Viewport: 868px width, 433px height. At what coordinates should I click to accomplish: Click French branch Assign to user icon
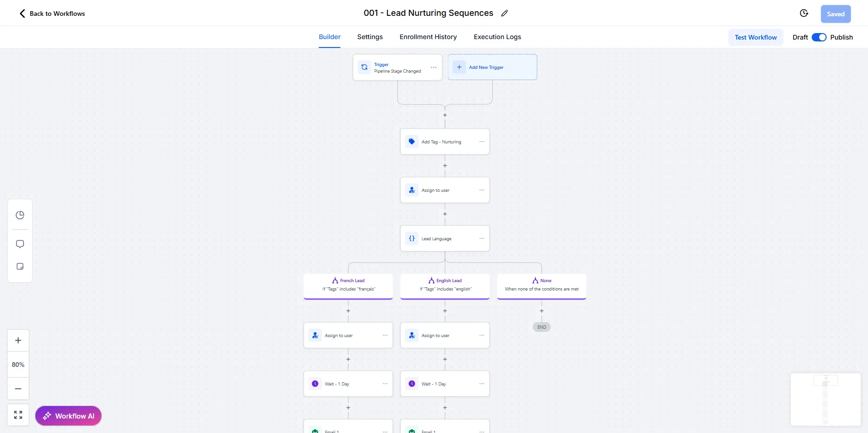[x=315, y=335]
